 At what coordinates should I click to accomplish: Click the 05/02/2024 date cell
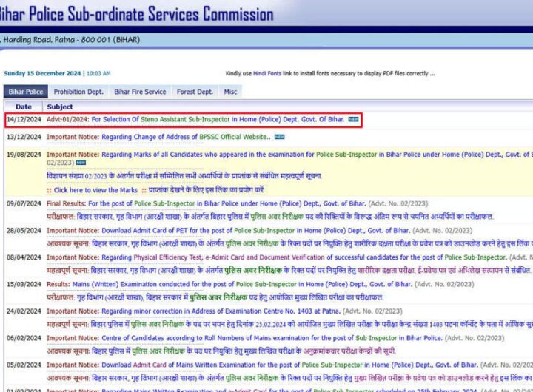[x=24, y=365]
